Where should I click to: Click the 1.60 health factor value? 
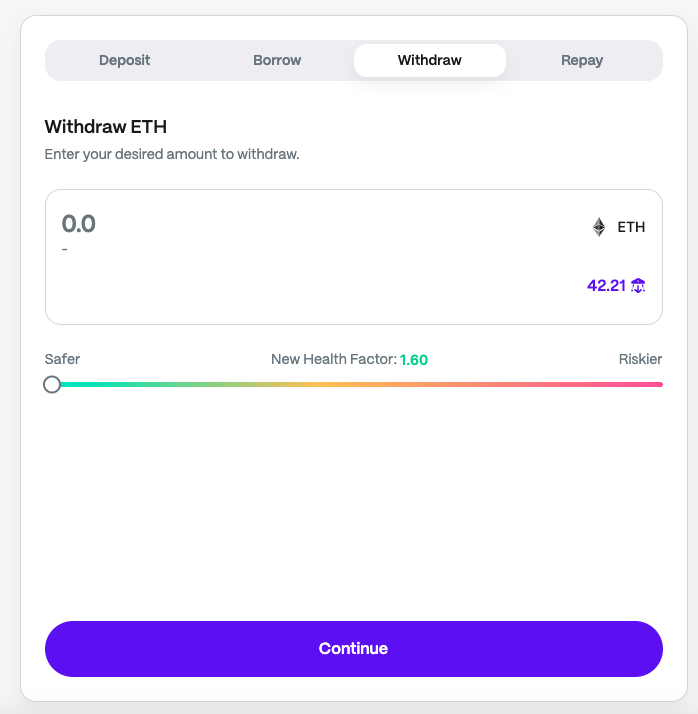point(414,360)
